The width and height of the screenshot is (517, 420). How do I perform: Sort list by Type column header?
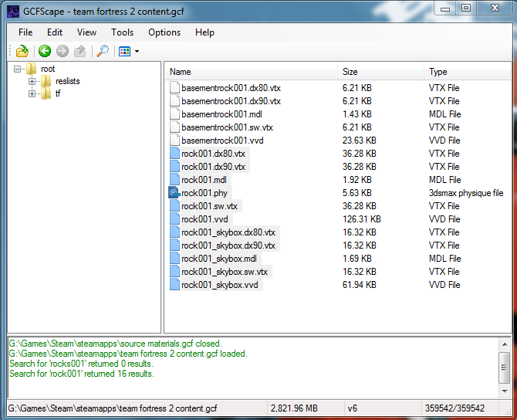pos(467,72)
